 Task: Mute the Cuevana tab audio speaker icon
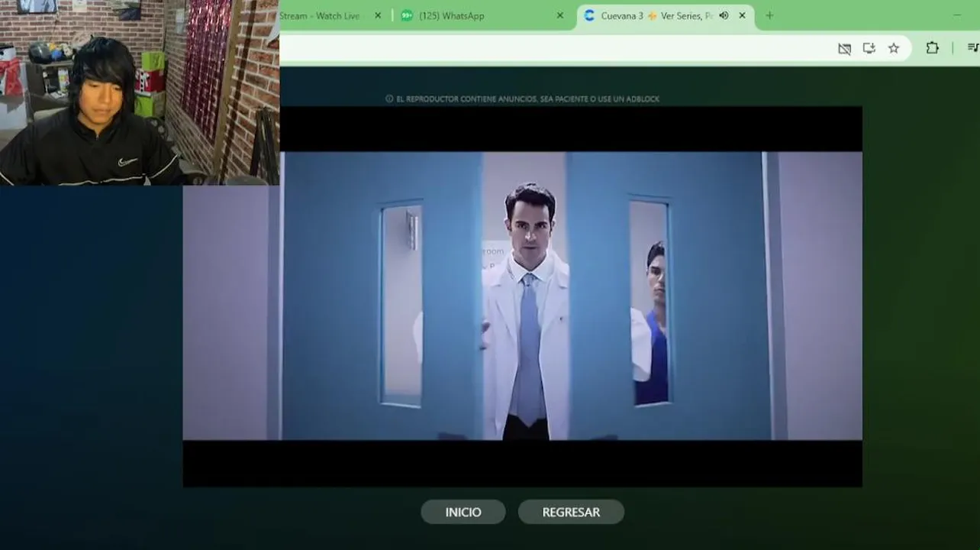tap(724, 16)
